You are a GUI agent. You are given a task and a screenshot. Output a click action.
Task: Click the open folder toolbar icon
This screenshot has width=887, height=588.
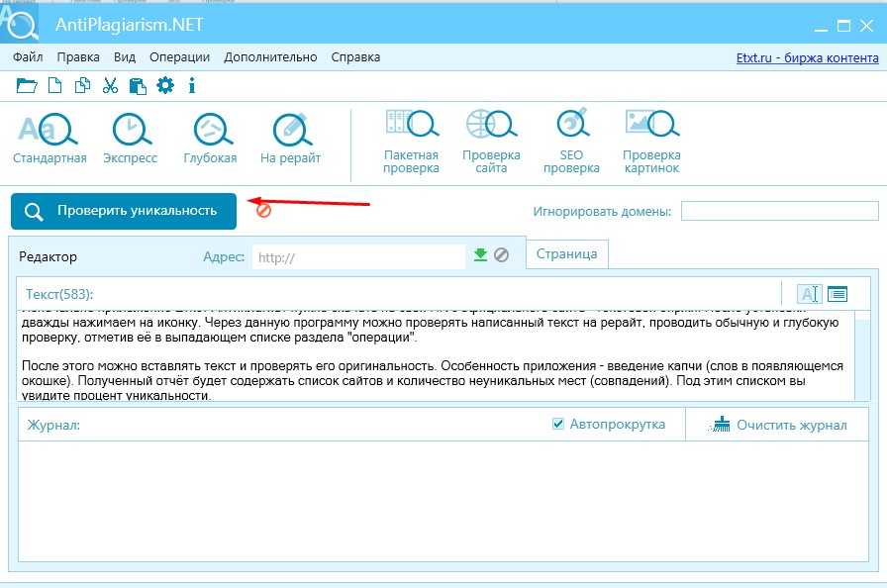click(x=27, y=86)
